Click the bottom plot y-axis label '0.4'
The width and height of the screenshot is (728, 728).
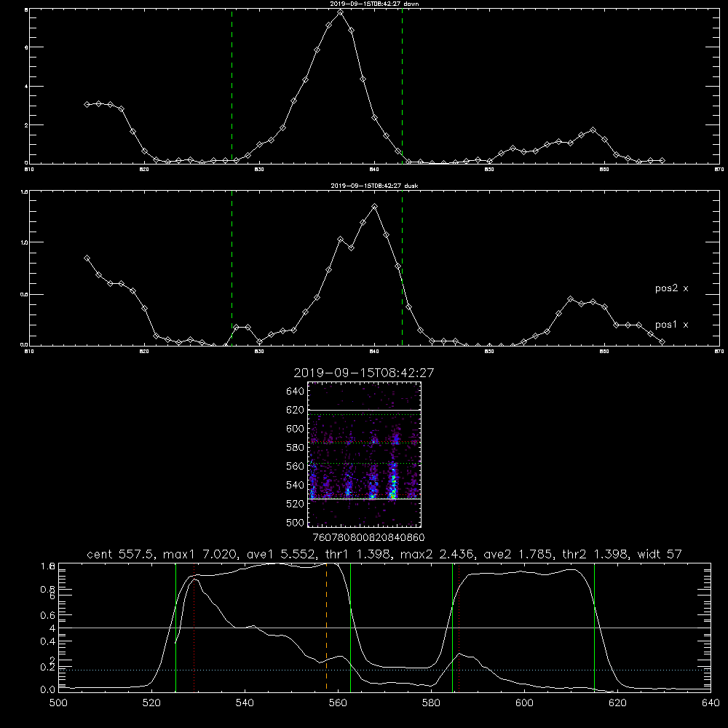(48, 641)
